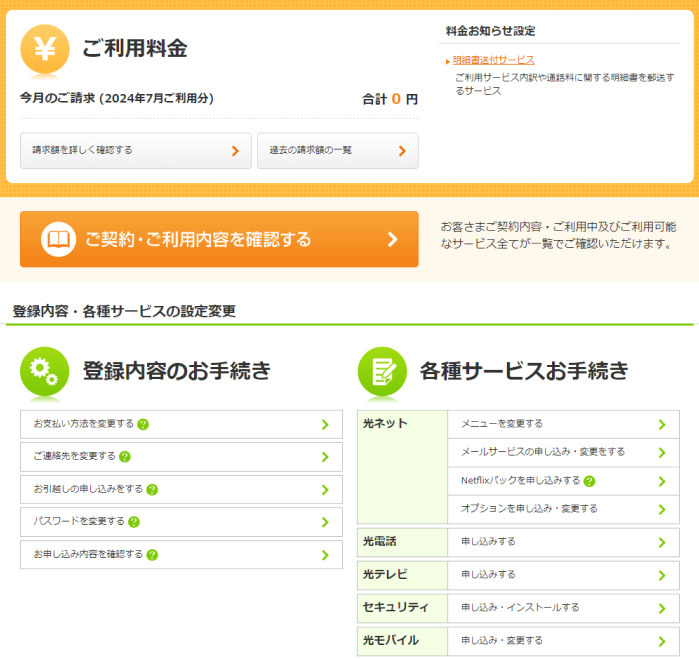The width and height of the screenshot is (699, 659).
Task: Click help icon beside お支払い方法を変更する
Action: tap(143, 424)
